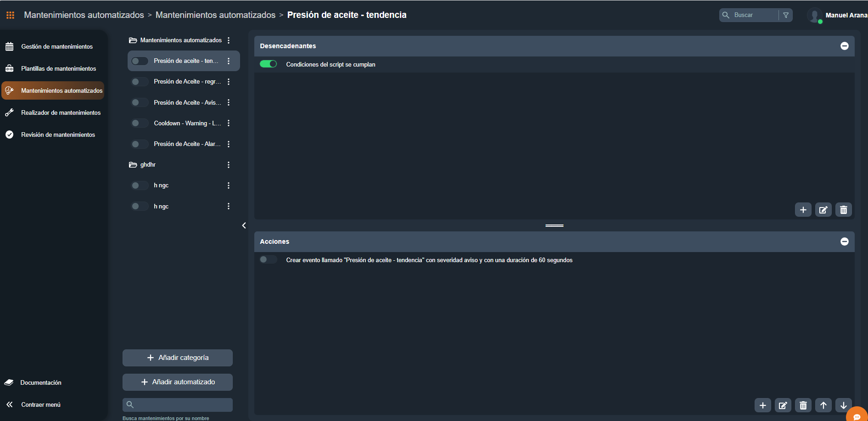Toggle on 'Cooldown - Warning' automation
The image size is (868, 421).
tap(140, 123)
